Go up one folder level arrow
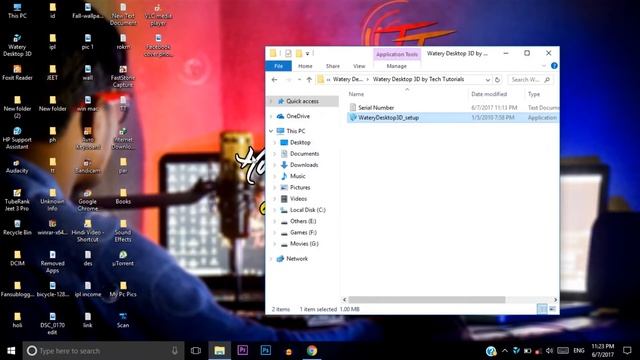Image resolution: width=640 pixels, height=360 pixels. click(x=309, y=80)
